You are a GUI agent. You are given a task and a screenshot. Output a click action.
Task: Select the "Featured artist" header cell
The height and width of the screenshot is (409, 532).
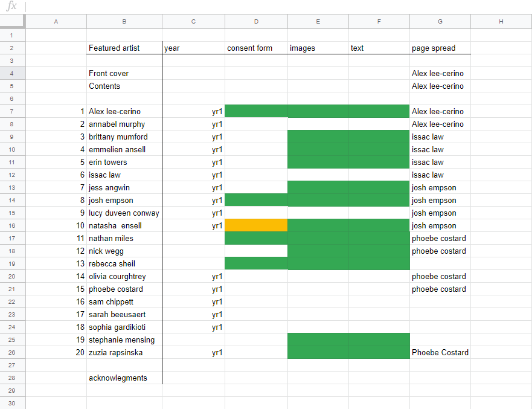pos(124,48)
